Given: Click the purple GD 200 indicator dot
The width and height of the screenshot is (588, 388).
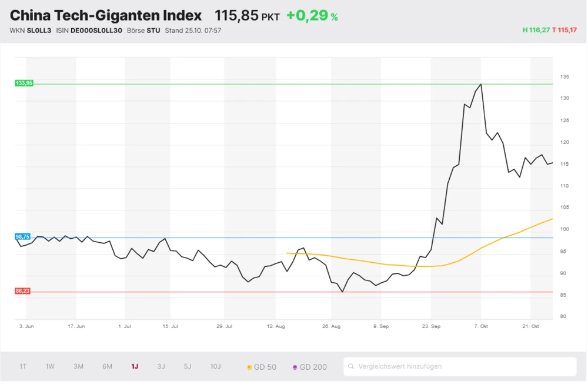Looking at the screenshot, I should [295, 366].
